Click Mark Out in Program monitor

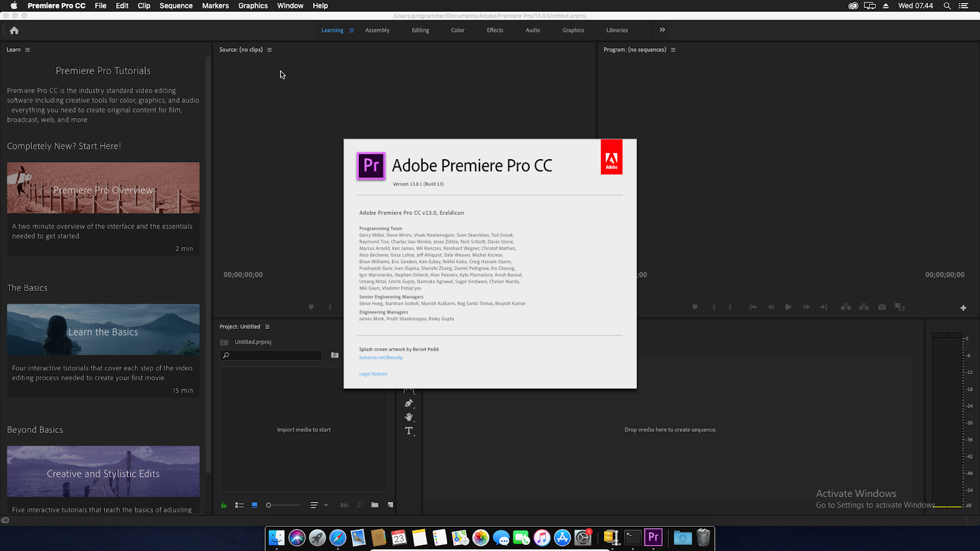click(x=729, y=307)
